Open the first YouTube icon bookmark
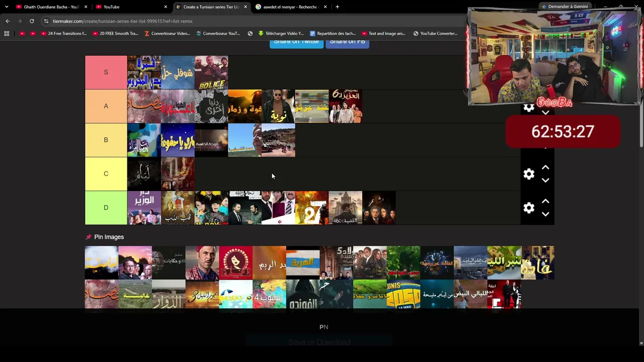The height and width of the screenshot is (362, 644). (x=22, y=34)
